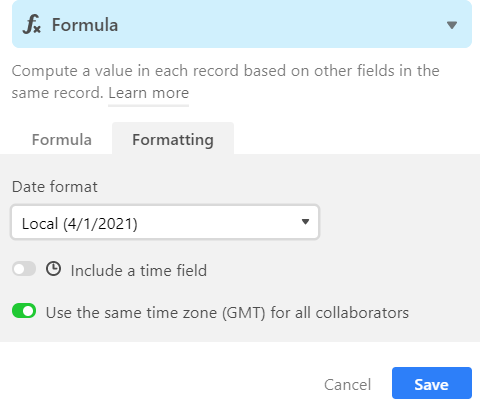Expand field type arrow in blue header
Viewport: 480px width, 405px height.
[452, 25]
